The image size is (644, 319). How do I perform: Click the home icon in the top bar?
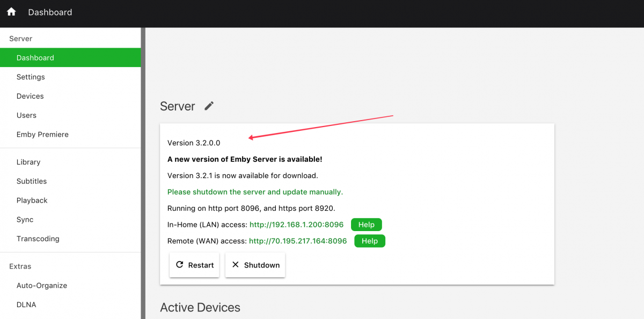11,12
